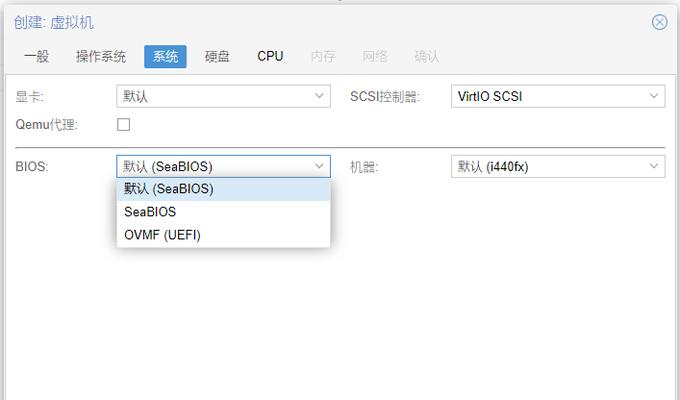Screen dimensions: 680x400
Task: Switch to the 一般 tab
Action: coord(36,56)
